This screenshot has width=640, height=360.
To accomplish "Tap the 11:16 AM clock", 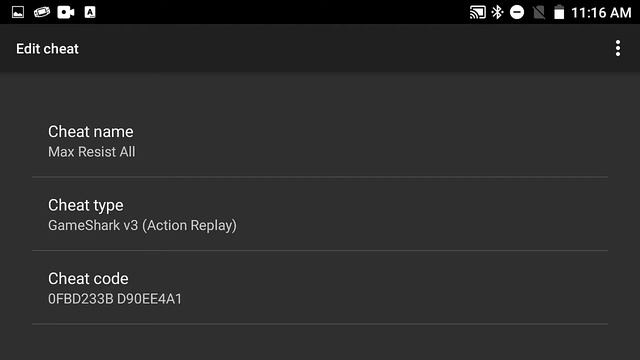I will click(x=601, y=13).
